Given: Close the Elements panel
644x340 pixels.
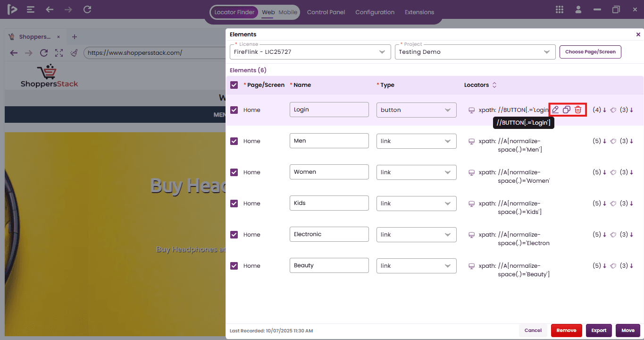Looking at the screenshot, I should (638, 34).
